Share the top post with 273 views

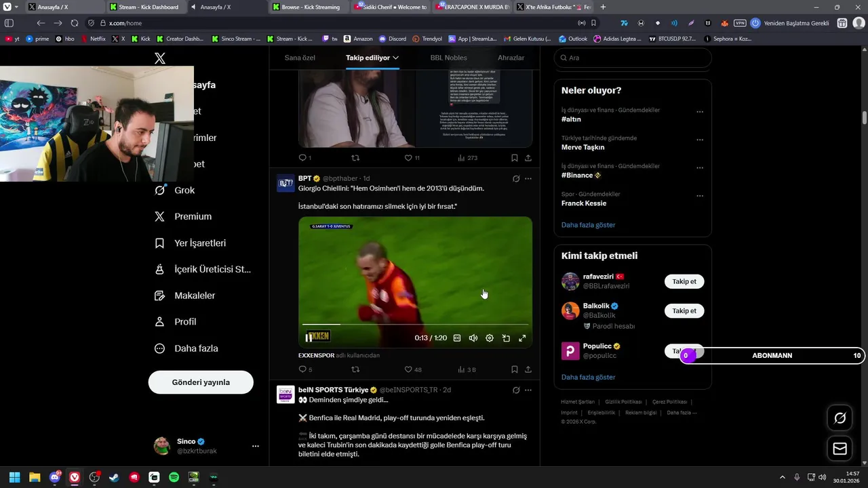(528, 158)
